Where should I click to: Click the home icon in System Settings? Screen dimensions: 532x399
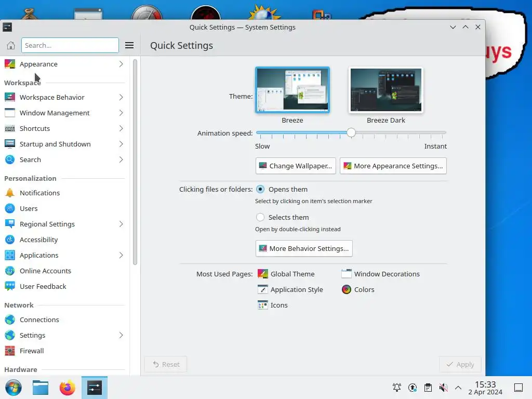[11, 45]
